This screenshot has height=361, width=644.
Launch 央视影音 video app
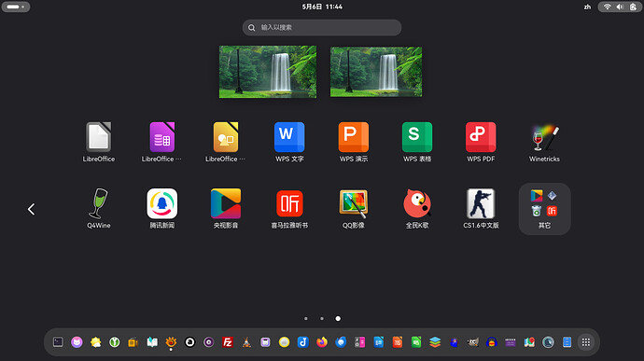pos(226,209)
